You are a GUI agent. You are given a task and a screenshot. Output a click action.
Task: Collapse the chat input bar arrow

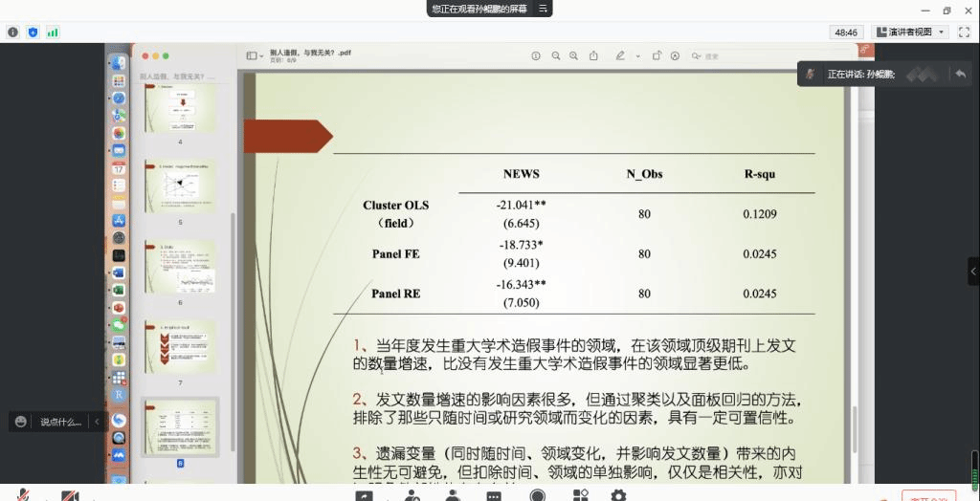click(x=96, y=422)
